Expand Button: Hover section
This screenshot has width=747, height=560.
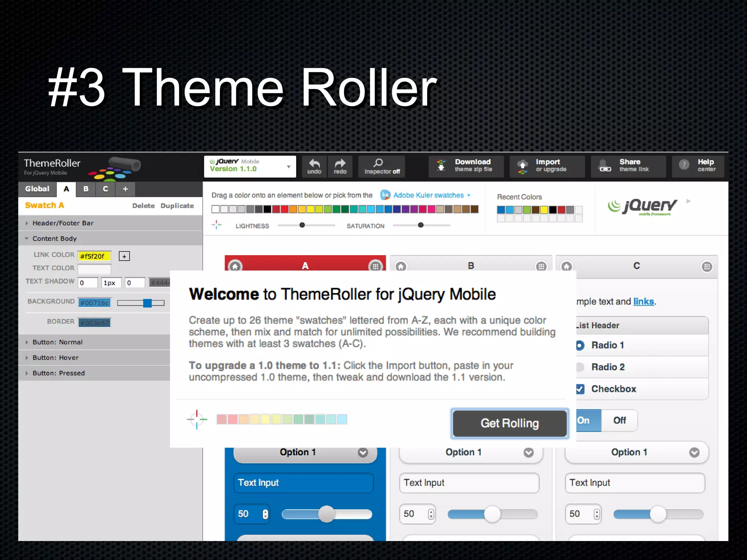tap(94, 358)
